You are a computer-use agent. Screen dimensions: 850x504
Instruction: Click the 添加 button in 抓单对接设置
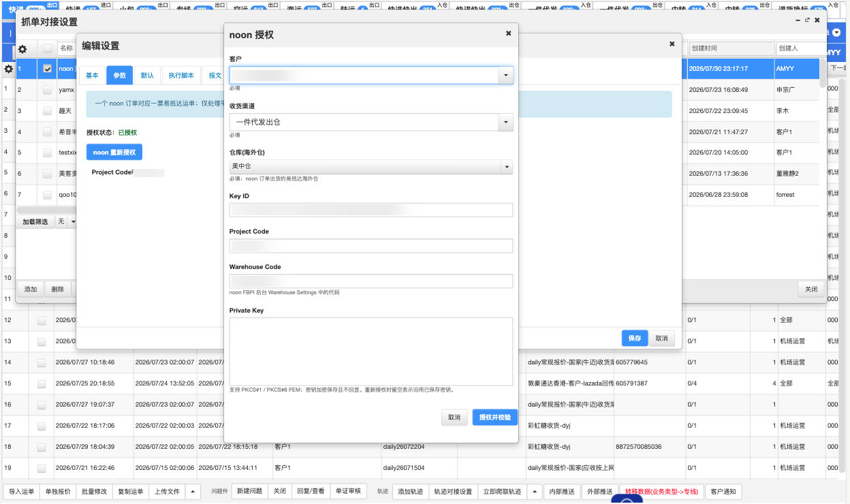point(31,289)
